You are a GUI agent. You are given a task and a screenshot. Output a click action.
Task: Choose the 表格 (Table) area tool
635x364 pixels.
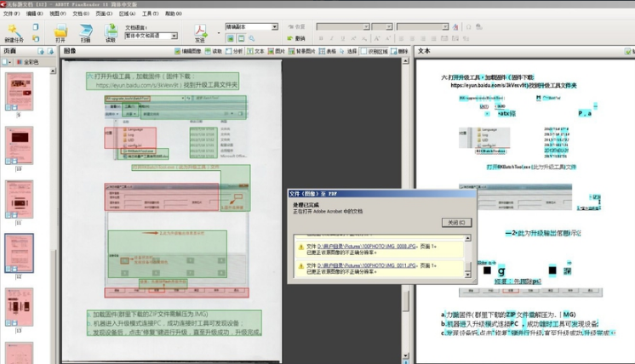click(328, 51)
